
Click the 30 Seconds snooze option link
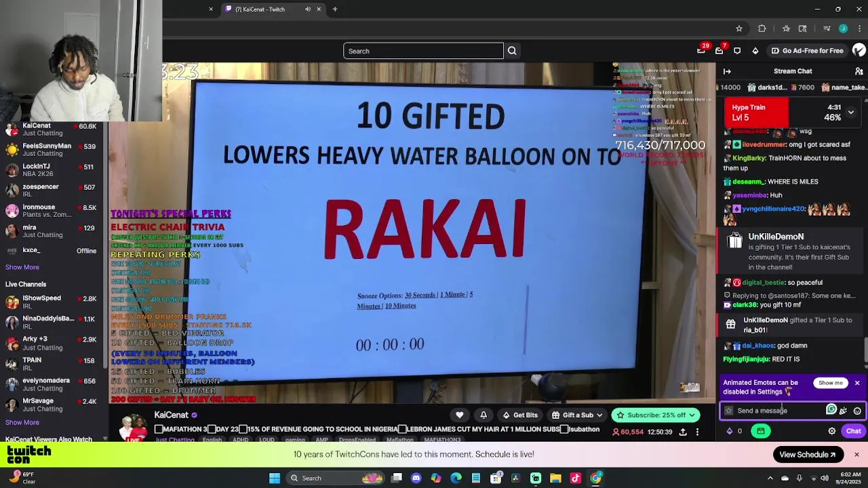[x=420, y=295]
